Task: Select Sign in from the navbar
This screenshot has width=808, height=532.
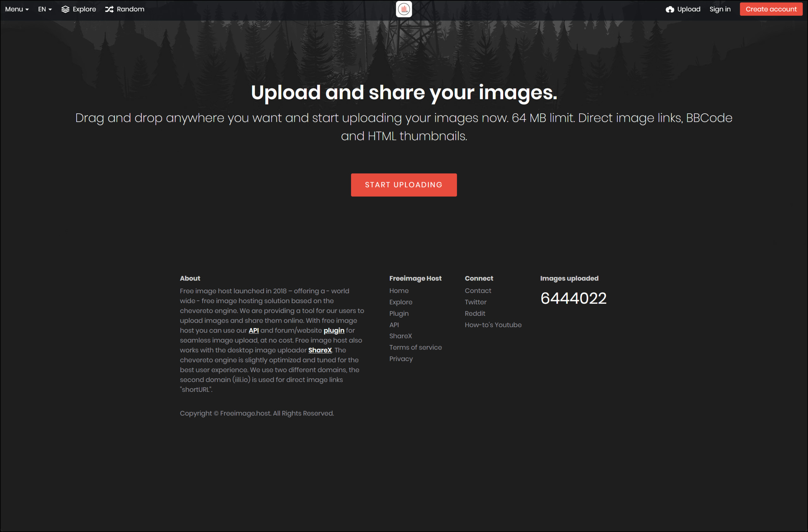Action: [x=720, y=9]
